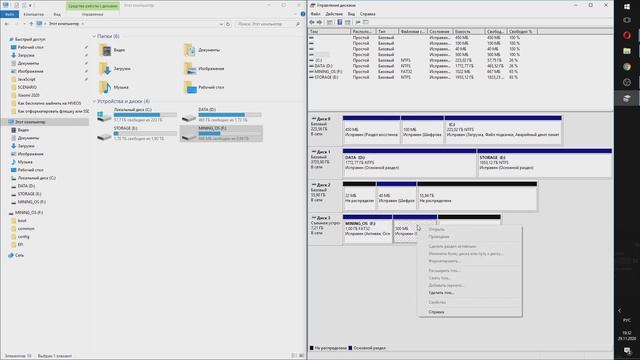Select 55.84 GB unallocated space on Disk 2
Viewport: 640px width, 360px height.
477,196
